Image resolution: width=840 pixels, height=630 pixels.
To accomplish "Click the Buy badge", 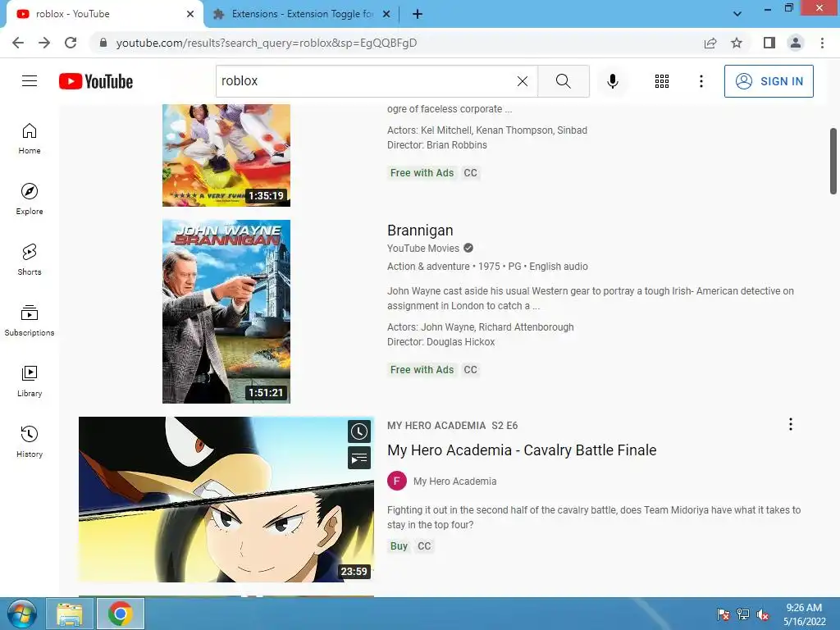I will (399, 546).
